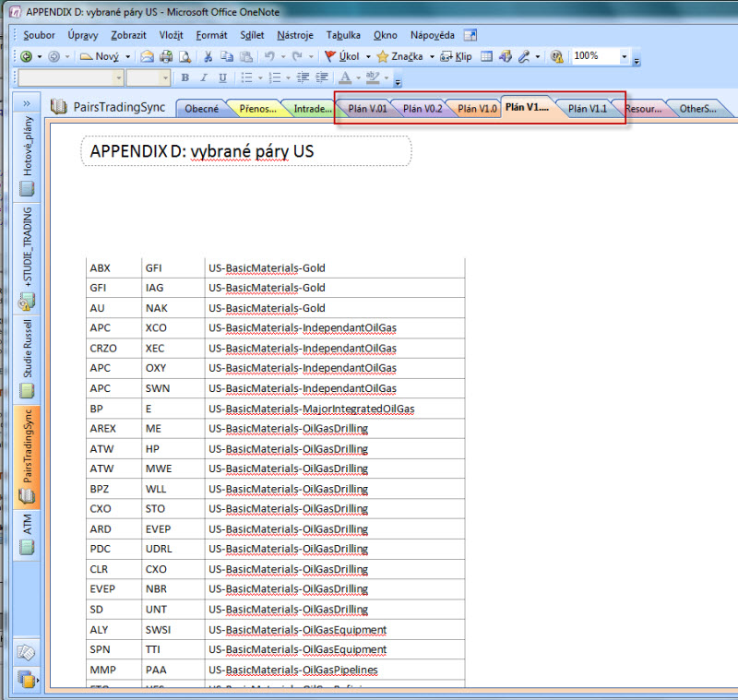Open the PairsTradingSync notebook header
Viewport: 738px width, 700px height.
pos(121,107)
